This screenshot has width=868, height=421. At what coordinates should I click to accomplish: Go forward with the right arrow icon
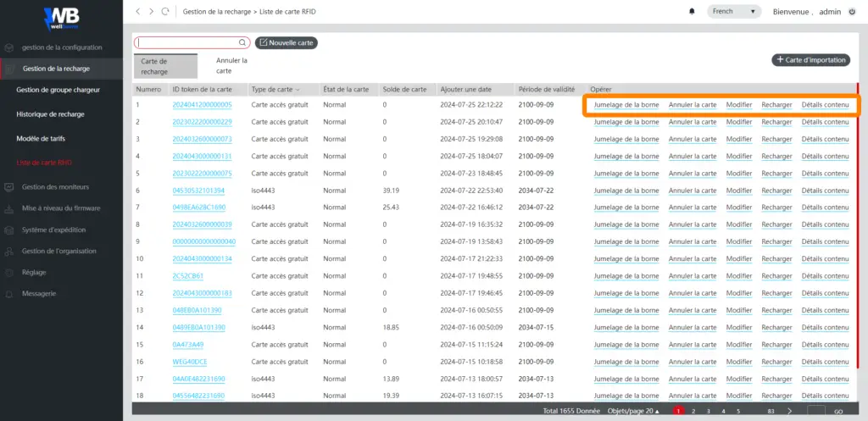point(151,11)
